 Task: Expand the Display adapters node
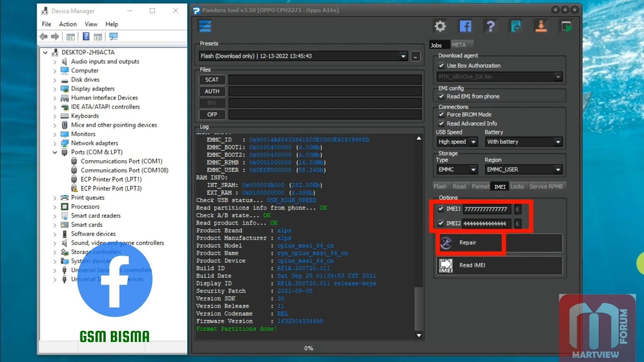click(55, 89)
